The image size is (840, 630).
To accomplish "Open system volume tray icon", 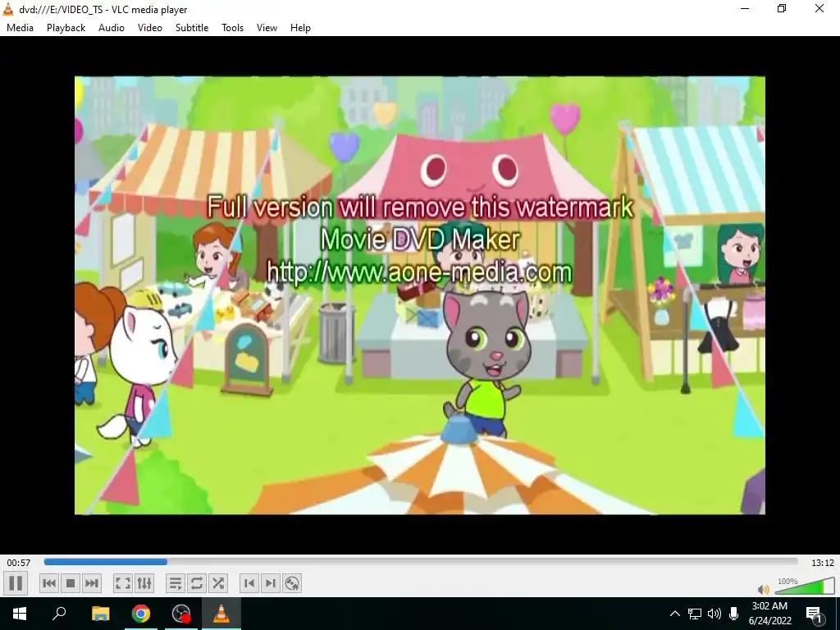I will click(x=714, y=614).
